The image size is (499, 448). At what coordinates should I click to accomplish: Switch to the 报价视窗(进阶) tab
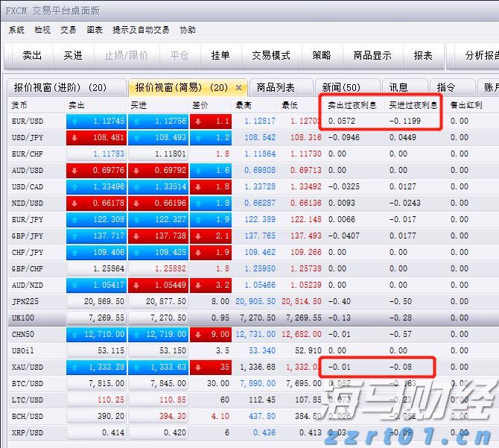coord(60,88)
